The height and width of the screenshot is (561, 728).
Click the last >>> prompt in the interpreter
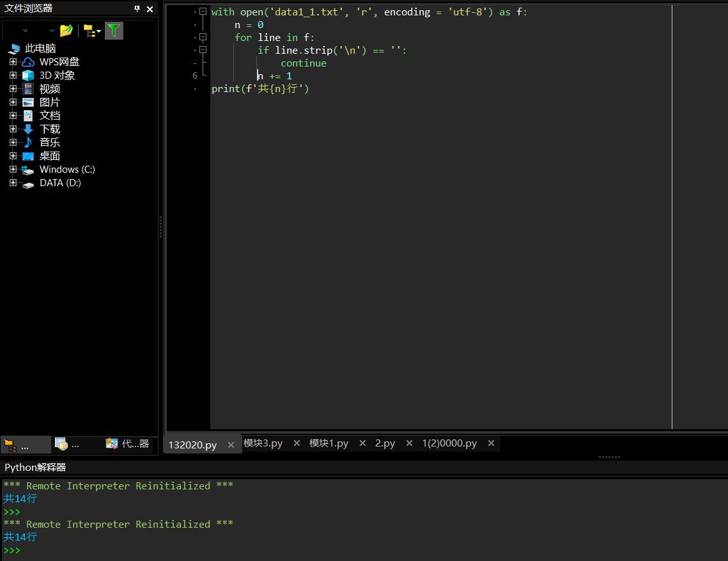12,551
